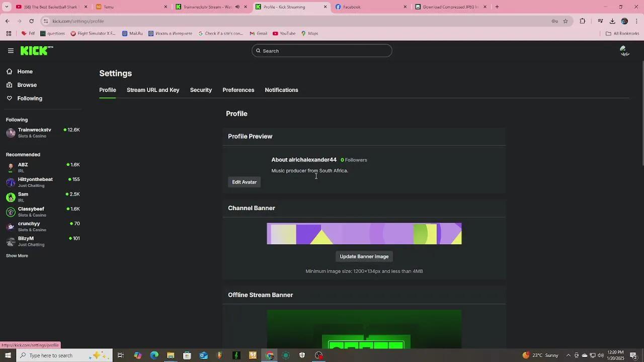Open the user avatar menu on Kick

[624, 51]
